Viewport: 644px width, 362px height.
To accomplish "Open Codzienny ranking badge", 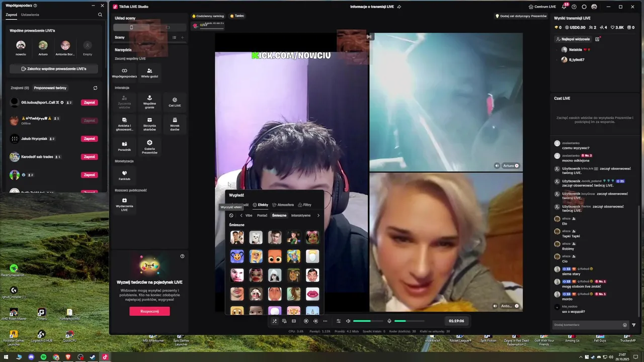I will (x=208, y=16).
